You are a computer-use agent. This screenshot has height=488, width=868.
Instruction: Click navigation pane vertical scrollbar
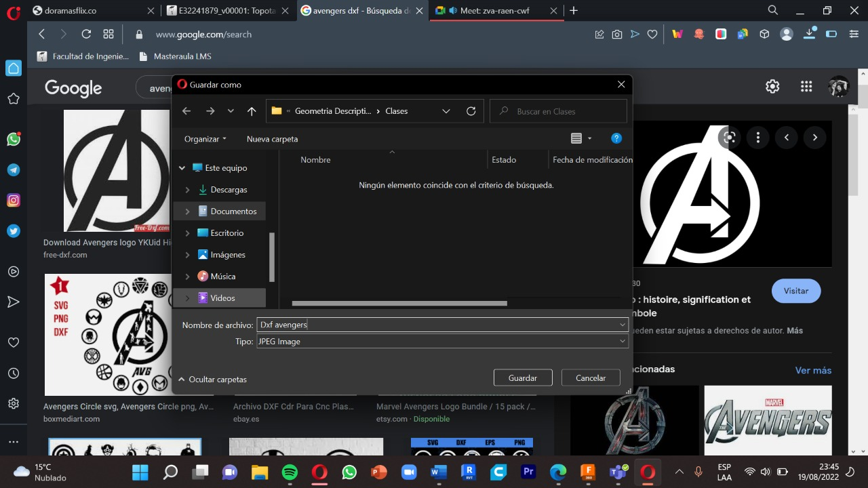coord(272,258)
